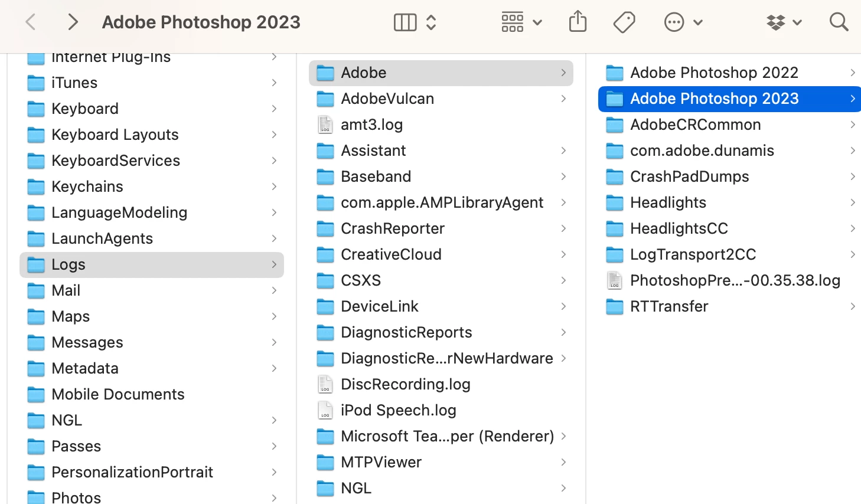Select the Adobe folder in Logs

click(x=441, y=73)
